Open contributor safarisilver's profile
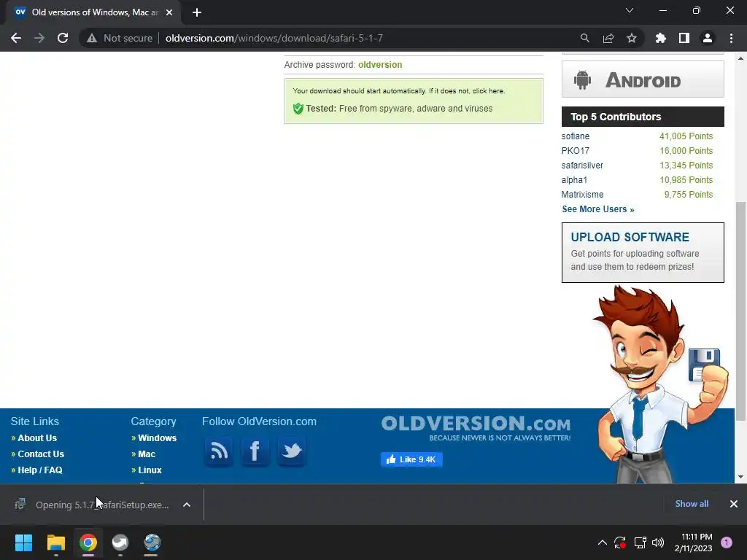This screenshot has height=560, width=747. 582,166
